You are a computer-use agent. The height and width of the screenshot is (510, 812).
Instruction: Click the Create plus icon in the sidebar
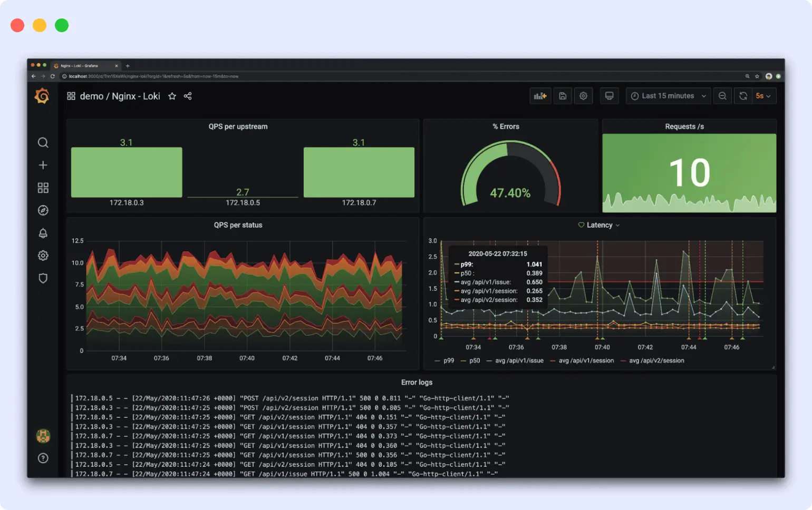43,165
